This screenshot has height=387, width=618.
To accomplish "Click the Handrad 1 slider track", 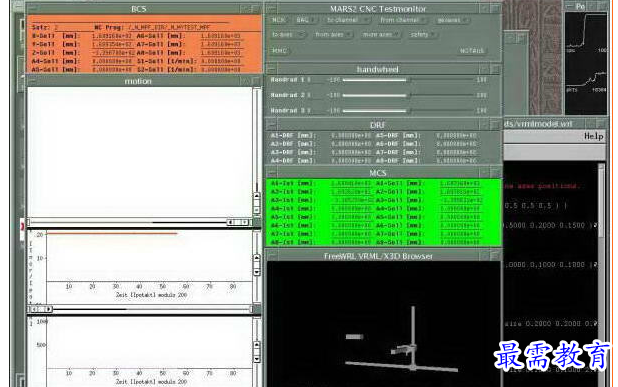I will (408, 80).
